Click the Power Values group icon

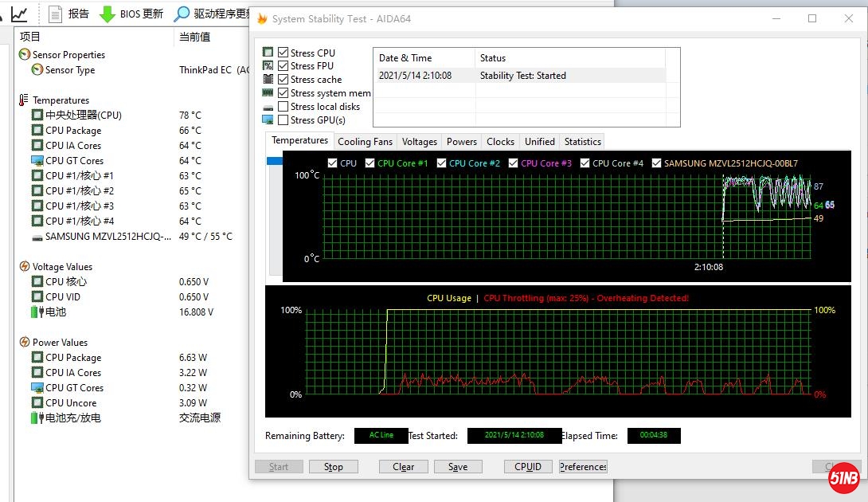pos(25,342)
